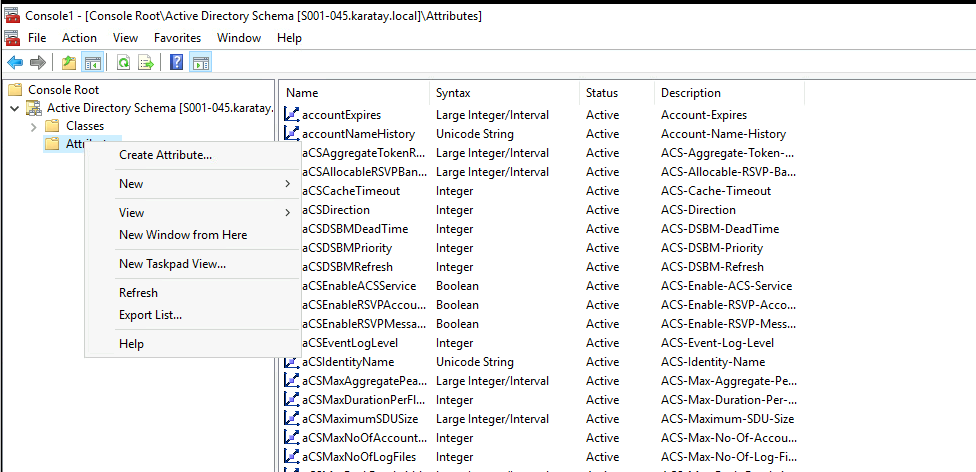Image resolution: width=976 pixels, height=472 pixels.
Task: Toggle Show/Hide Action Pane toolbar icon
Action: click(200, 62)
